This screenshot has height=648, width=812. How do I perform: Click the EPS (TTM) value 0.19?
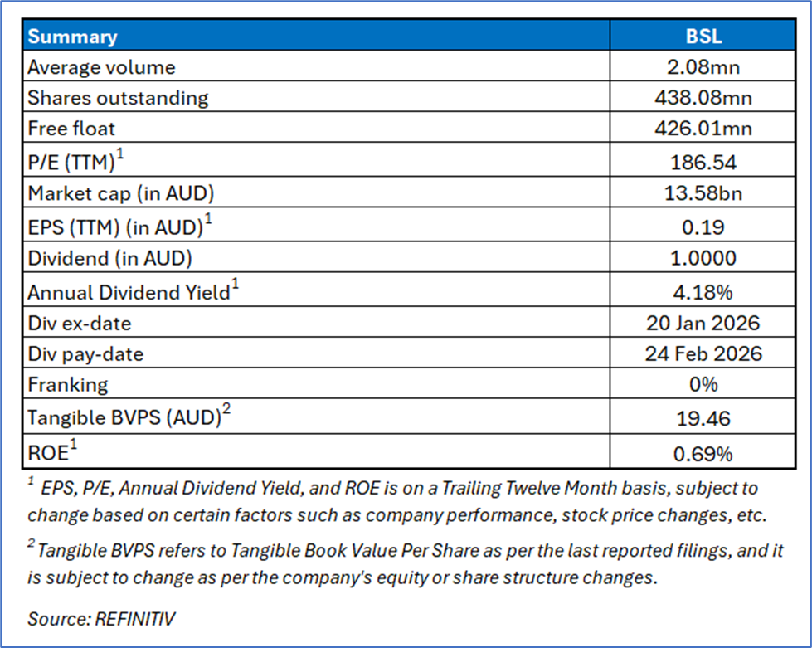pos(703,226)
